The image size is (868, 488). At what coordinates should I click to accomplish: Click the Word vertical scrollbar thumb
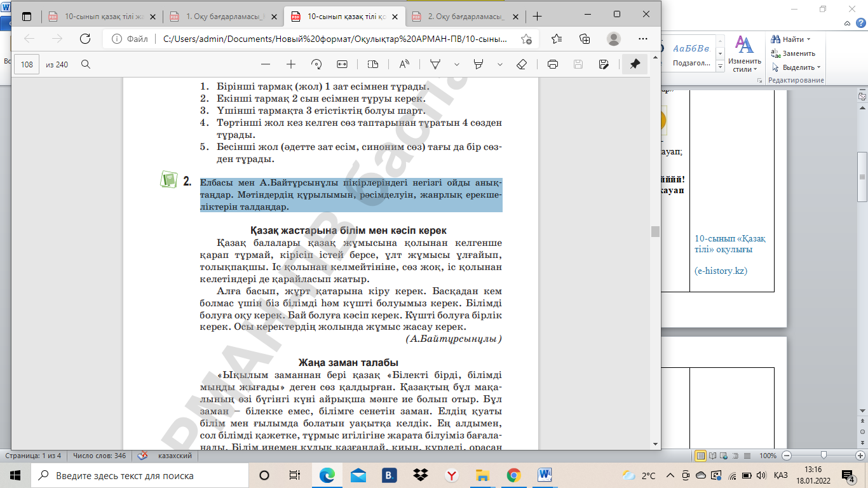coord(862,177)
